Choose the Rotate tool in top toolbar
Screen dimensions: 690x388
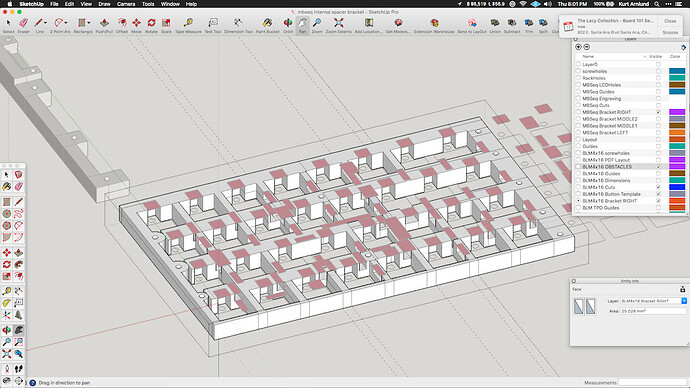coord(151,26)
